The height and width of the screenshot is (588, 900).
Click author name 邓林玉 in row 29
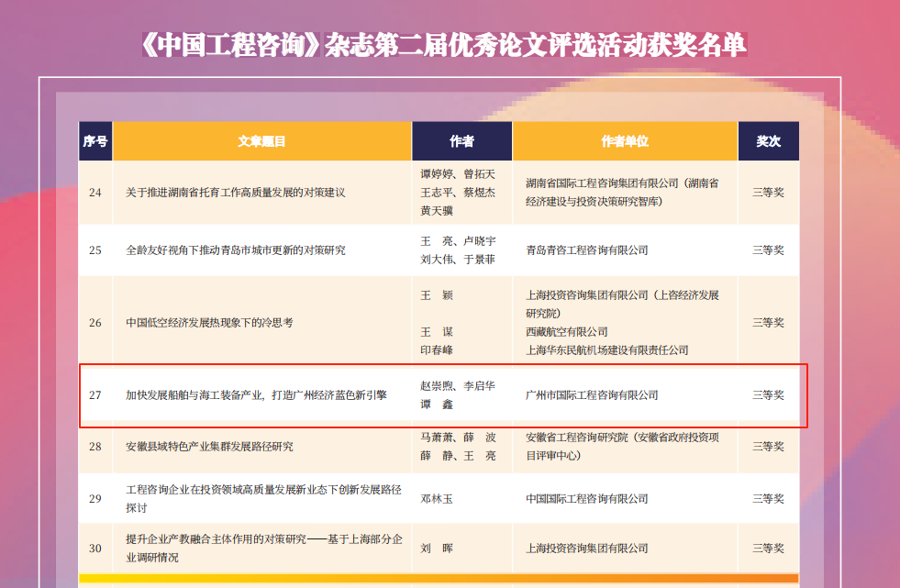pos(437,499)
